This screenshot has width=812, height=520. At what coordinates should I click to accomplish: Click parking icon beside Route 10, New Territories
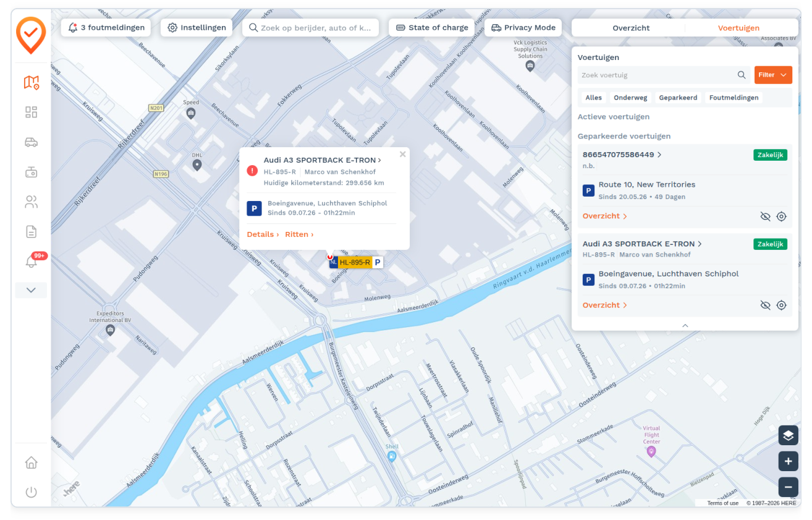(588, 190)
